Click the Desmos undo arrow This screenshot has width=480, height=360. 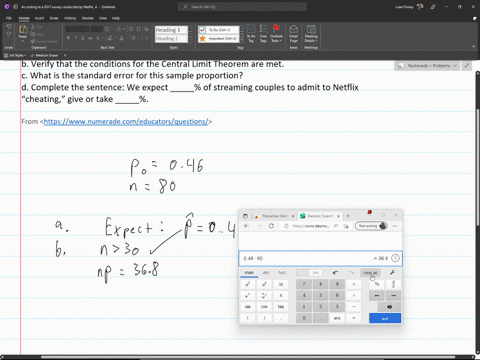(335, 273)
